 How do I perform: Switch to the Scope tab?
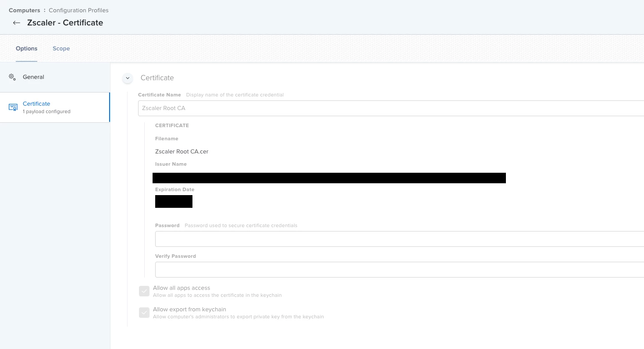(61, 49)
